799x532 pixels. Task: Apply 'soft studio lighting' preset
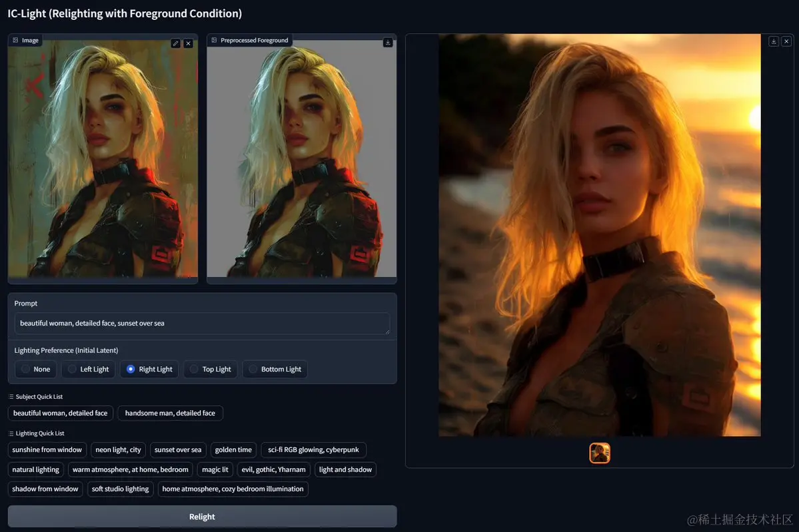[x=120, y=489]
